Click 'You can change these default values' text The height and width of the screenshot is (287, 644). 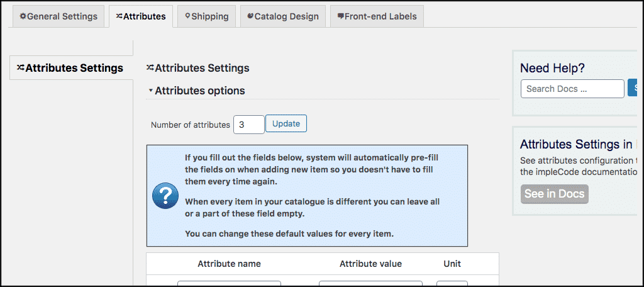289,234
